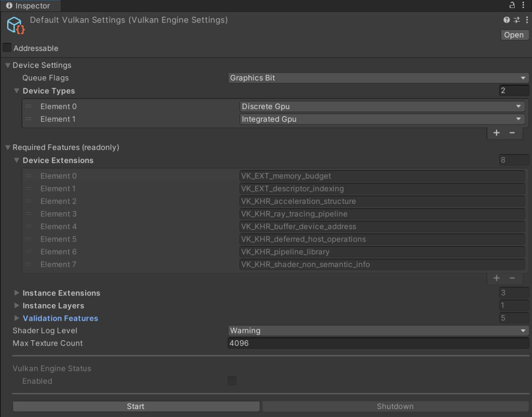Open the Shader Log Level dropdown
The height and width of the screenshot is (417, 532).
[379, 331]
